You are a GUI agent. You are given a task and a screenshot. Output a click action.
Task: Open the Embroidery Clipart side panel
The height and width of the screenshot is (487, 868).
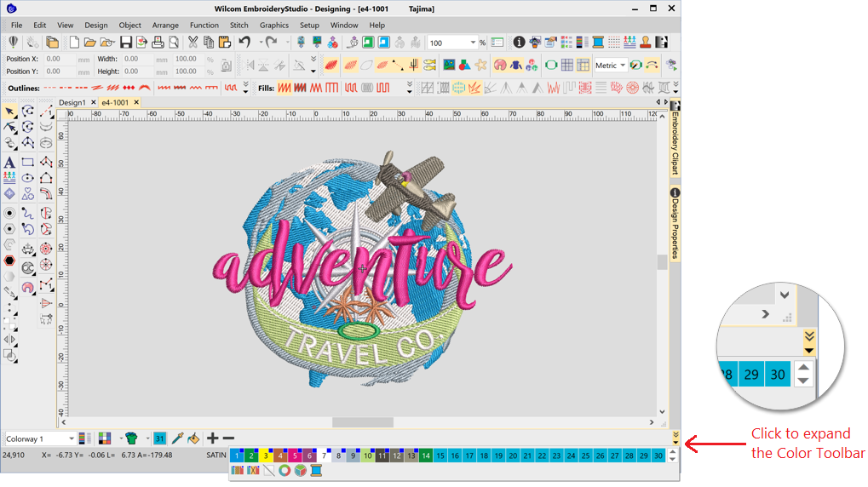[675, 143]
